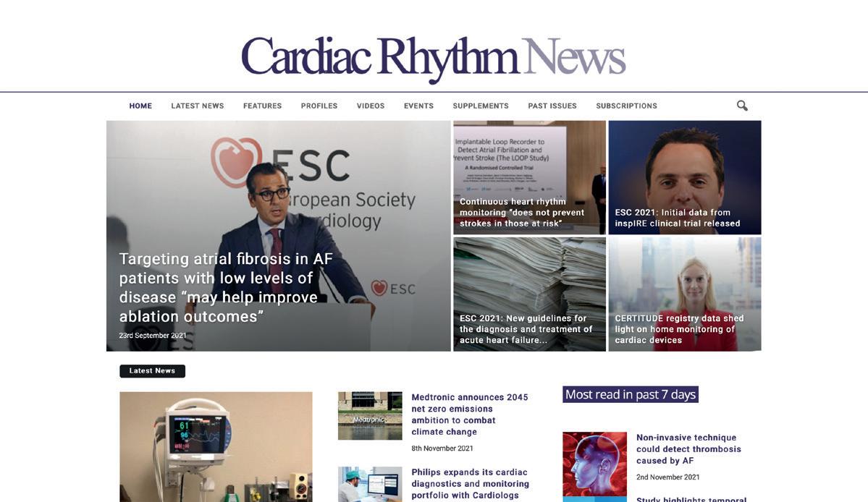Open inspIRE clinical trial initial data story
The image size is (868, 502).
(x=678, y=218)
